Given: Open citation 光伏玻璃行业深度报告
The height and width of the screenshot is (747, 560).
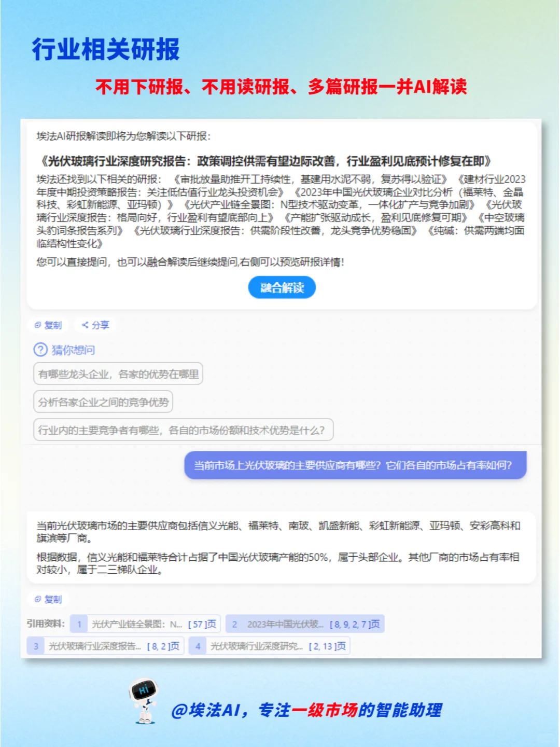Looking at the screenshot, I should click(x=93, y=646).
